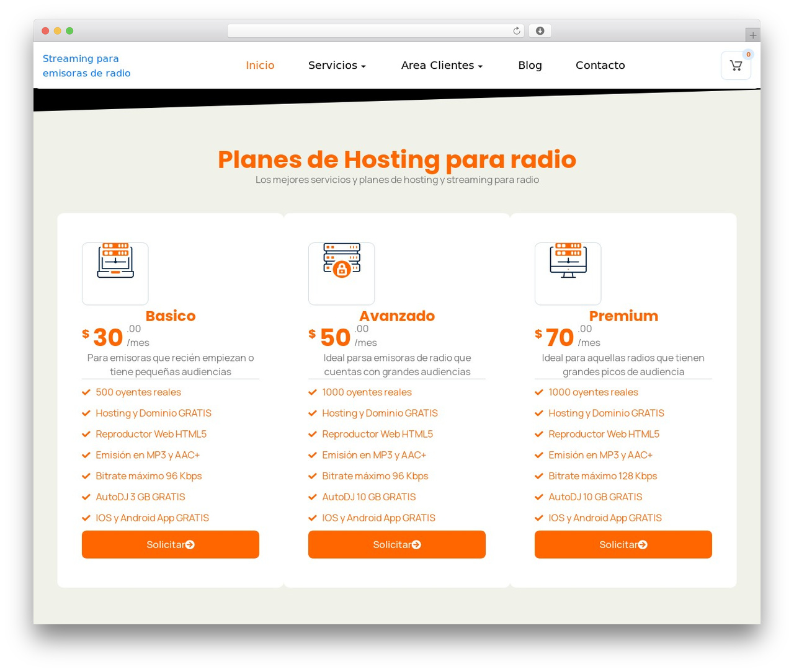
Task: Click Solicitar for the Avanzado plan
Action: coord(397,544)
